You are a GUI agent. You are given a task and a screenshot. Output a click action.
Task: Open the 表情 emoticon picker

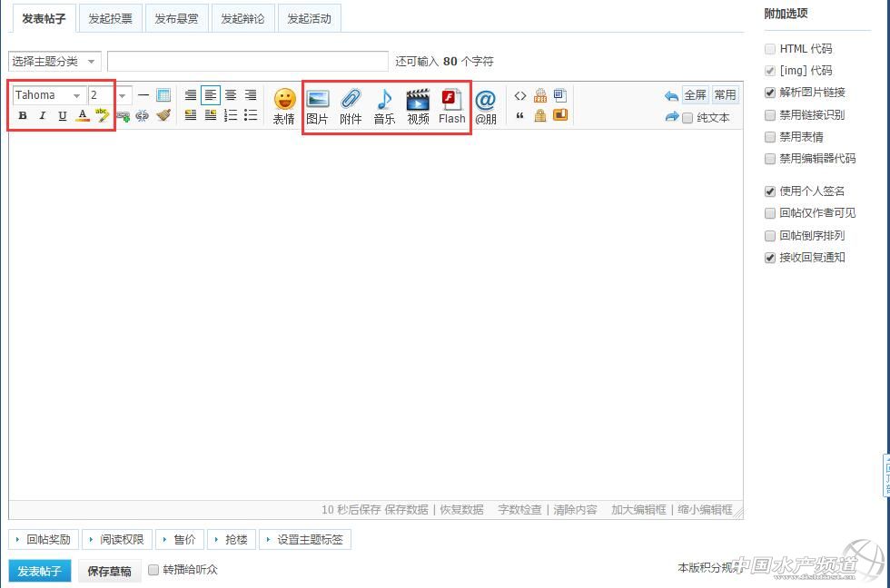284,106
